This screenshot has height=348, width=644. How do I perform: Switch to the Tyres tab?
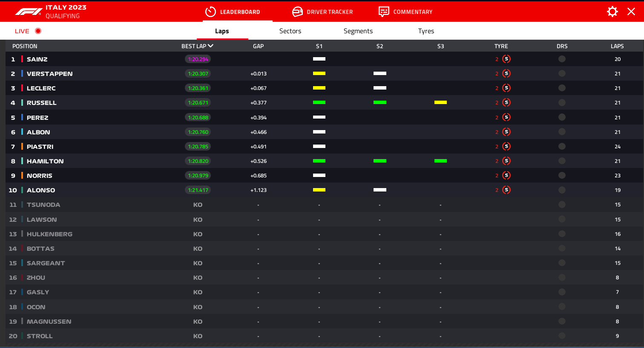(x=426, y=31)
